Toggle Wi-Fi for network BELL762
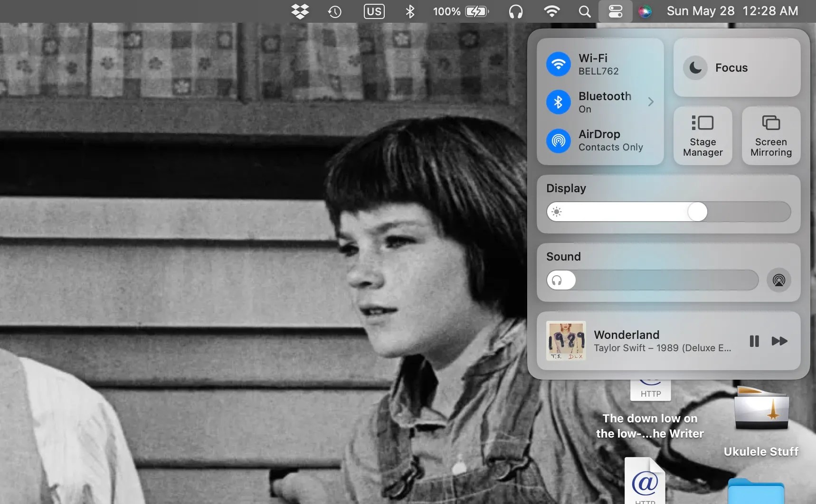 coord(559,64)
